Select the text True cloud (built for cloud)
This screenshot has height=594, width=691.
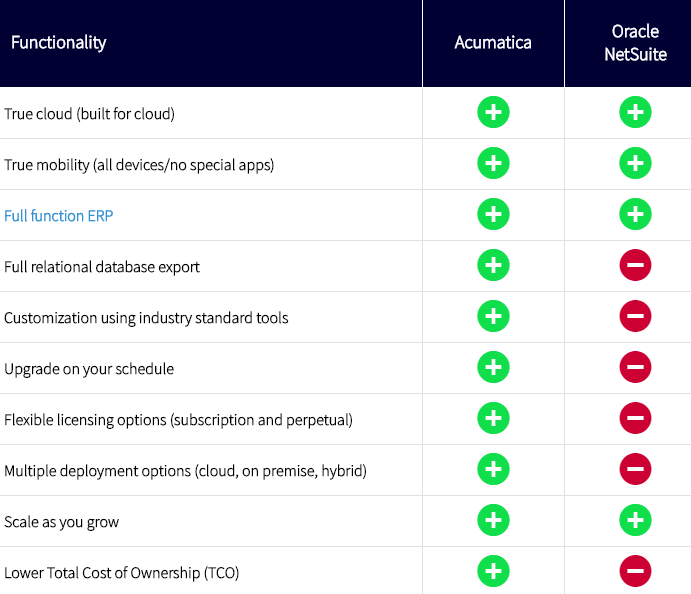click(x=89, y=114)
